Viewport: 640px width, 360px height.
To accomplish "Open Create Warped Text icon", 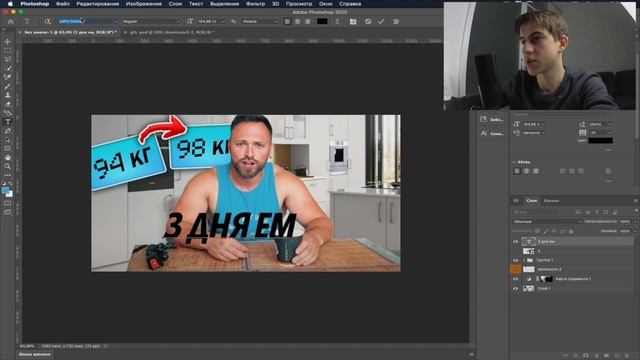I will click(x=337, y=21).
